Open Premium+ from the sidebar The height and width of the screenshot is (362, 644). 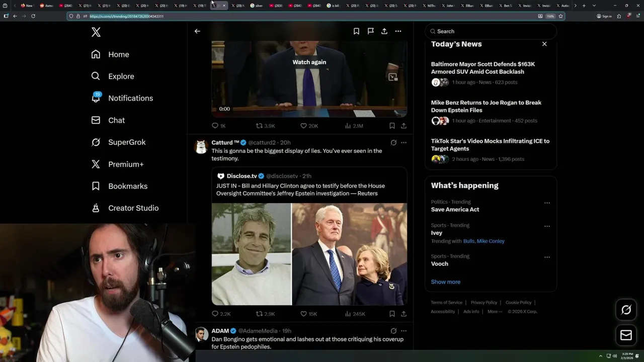pyautogui.click(x=117, y=164)
